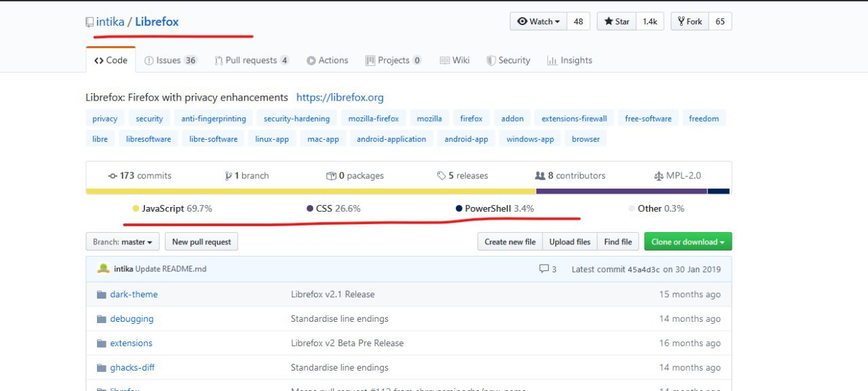Viewport: 868px width, 391px height.
Task: Open the Pull requests tab
Action: 252,60
